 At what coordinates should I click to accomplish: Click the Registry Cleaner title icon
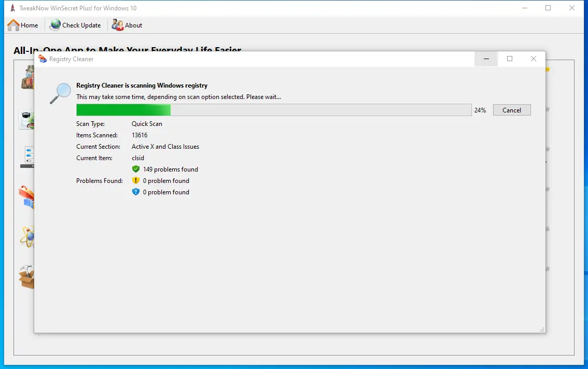(x=43, y=59)
